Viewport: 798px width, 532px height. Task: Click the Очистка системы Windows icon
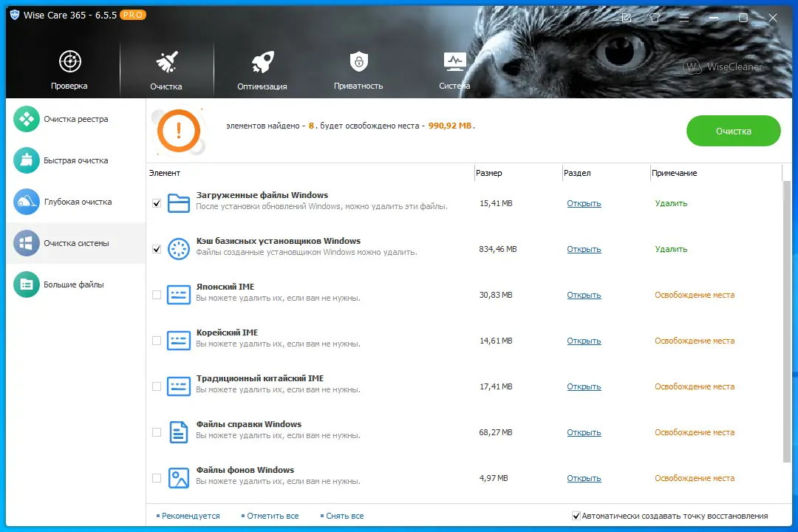[27, 243]
